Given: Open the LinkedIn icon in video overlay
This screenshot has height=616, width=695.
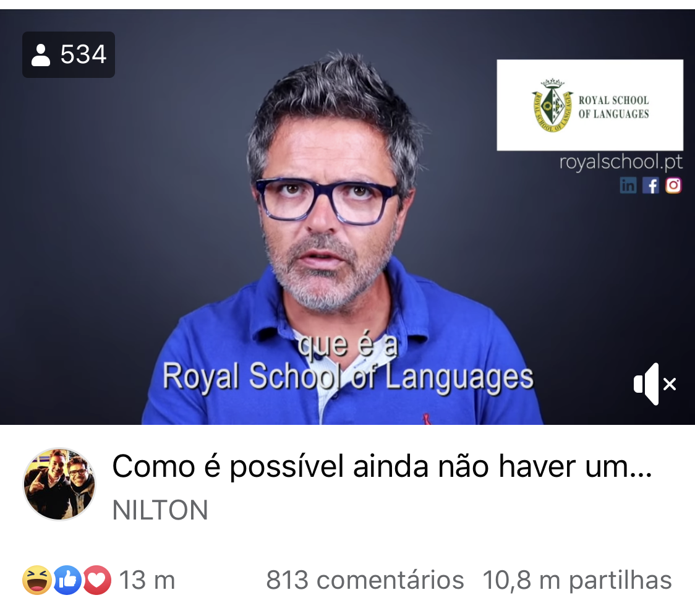Looking at the screenshot, I should click(628, 186).
